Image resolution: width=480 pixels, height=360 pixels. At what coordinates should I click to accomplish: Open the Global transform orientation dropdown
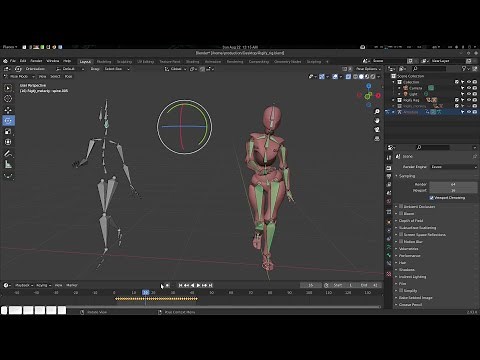coord(175,69)
